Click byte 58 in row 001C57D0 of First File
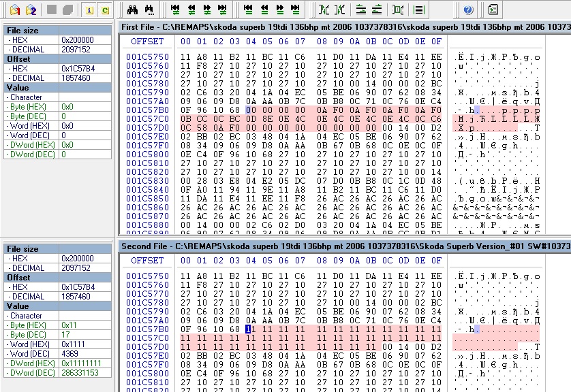571x392 pixels. [x=202, y=128]
